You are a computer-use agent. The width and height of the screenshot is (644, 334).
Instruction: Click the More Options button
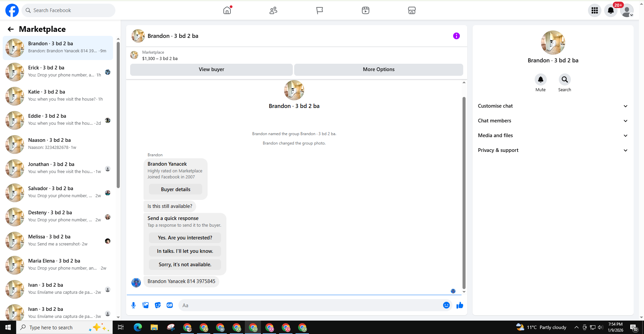[379, 69]
